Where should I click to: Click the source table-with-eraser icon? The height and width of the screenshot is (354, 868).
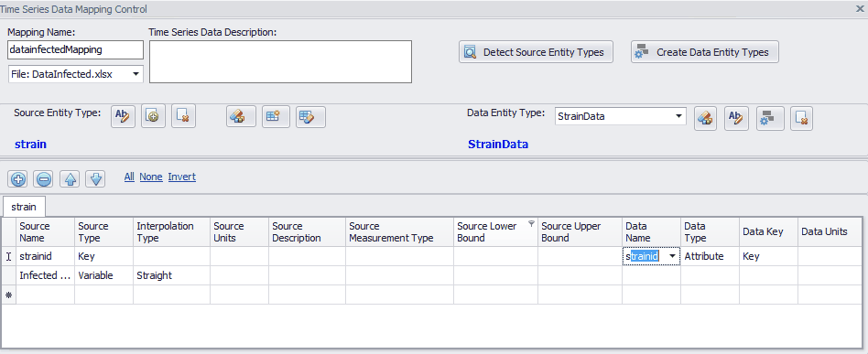(x=310, y=116)
